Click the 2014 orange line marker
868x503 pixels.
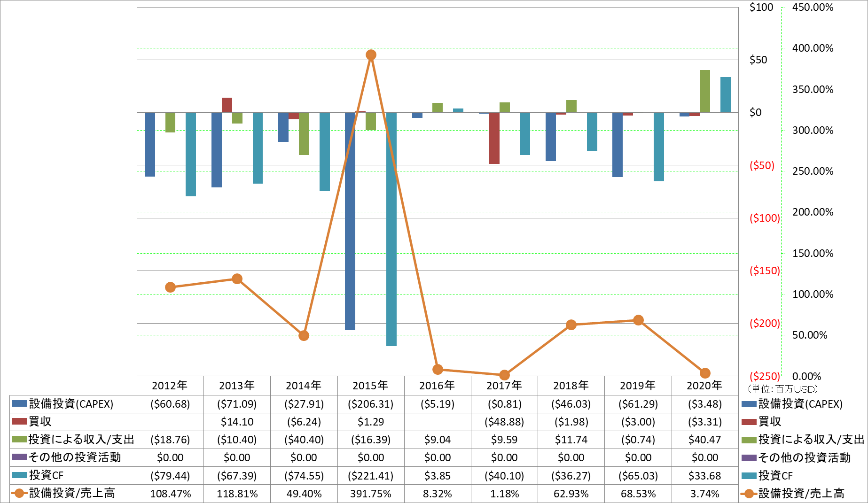point(304,336)
